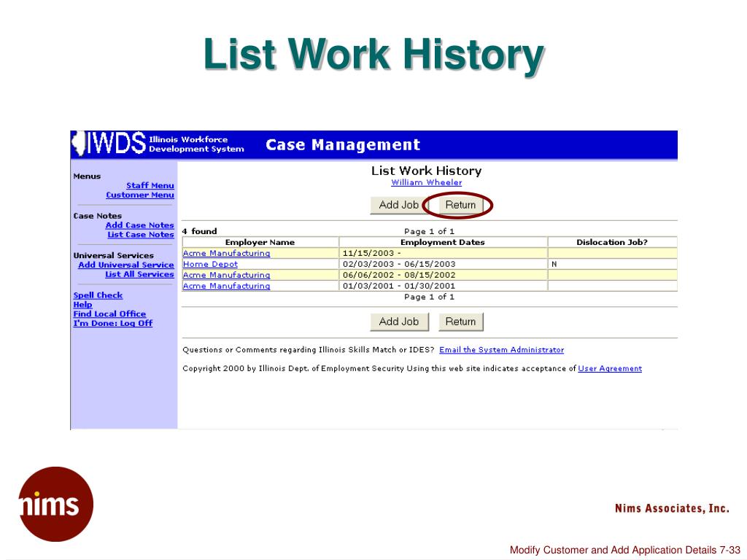The height and width of the screenshot is (560, 747).
Task: Click the '4 found' results count
Action: point(200,231)
